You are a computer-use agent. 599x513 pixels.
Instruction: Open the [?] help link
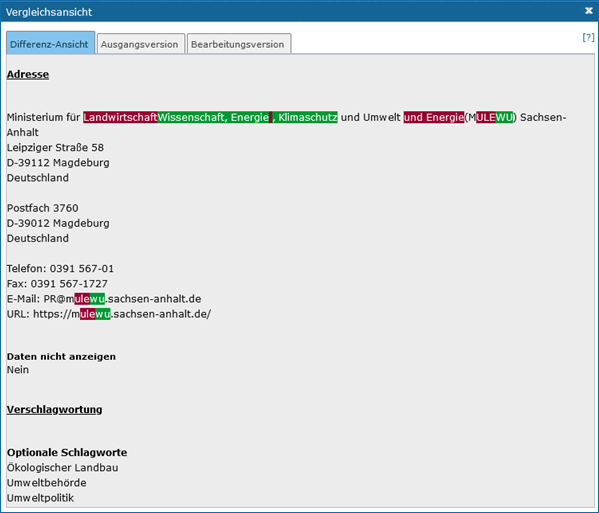[x=588, y=37]
